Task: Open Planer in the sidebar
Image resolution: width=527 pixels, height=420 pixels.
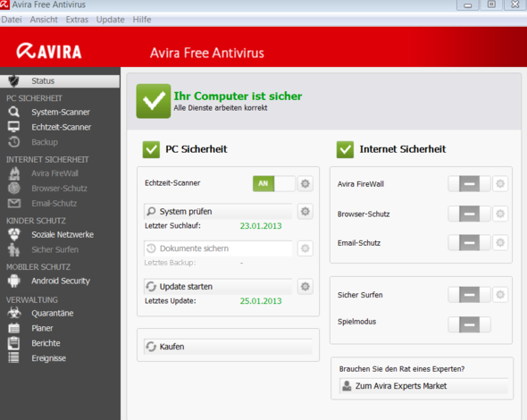Action: point(42,328)
